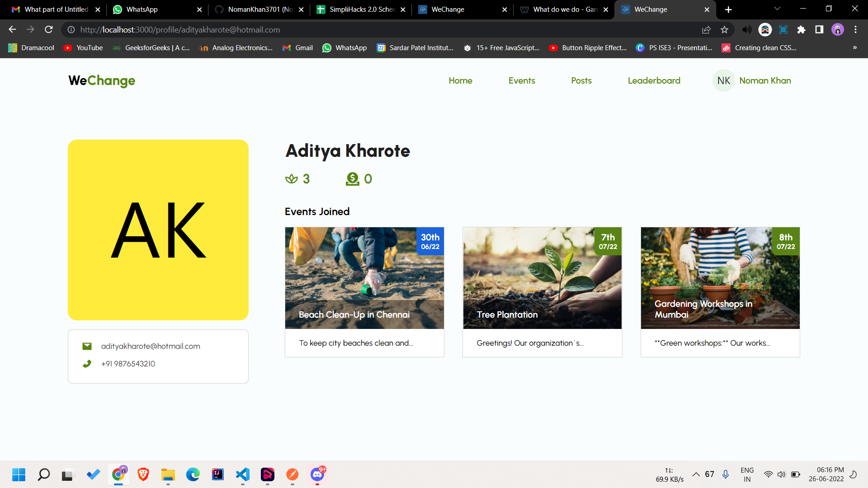Viewport: 868px width, 488px height.
Task: Open the Leaderboard nav item
Action: (654, 80)
